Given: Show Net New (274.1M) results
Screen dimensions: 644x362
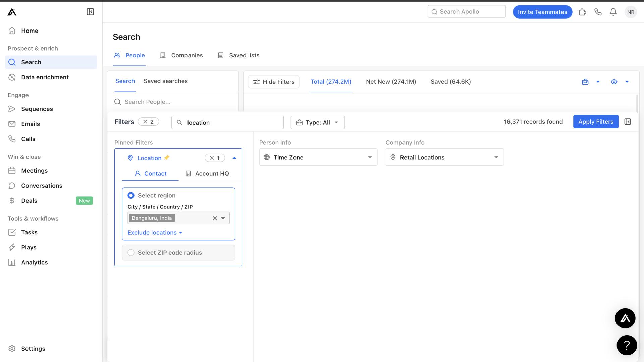Looking at the screenshot, I should click(x=391, y=82).
